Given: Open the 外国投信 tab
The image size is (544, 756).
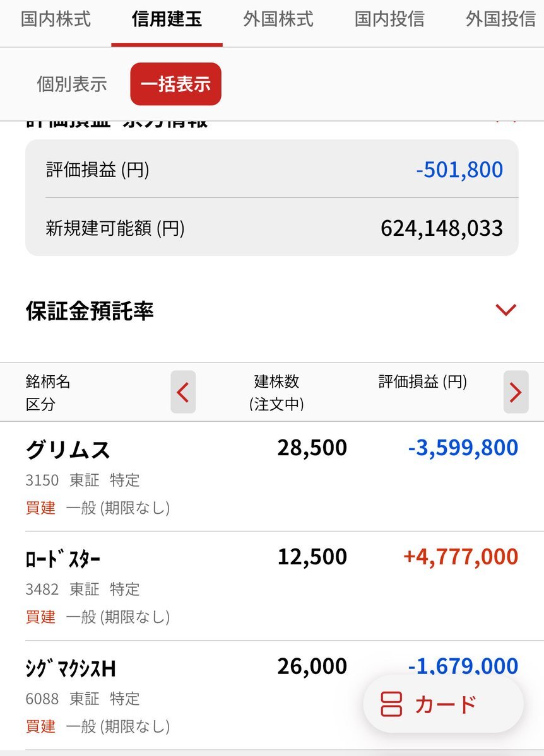Looking at the screenshot, I should 500,19.
